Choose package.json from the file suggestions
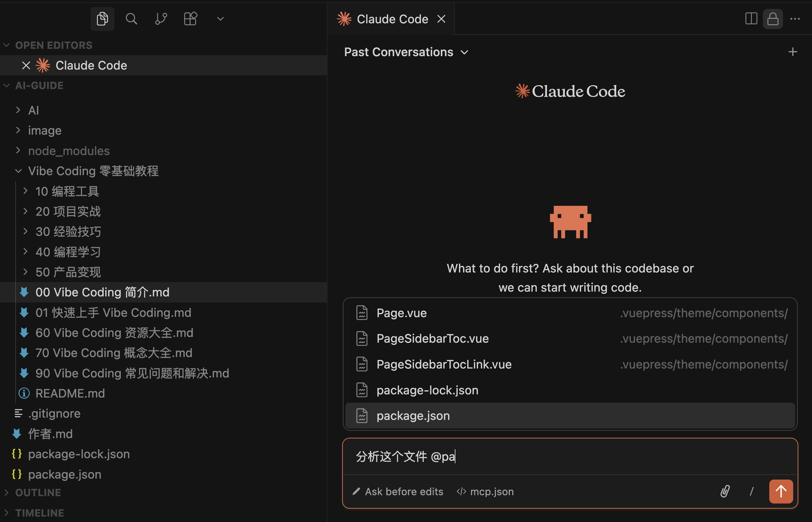Viewport: 812px width, 522px height. pyautogui.click(x=413, y=415)
